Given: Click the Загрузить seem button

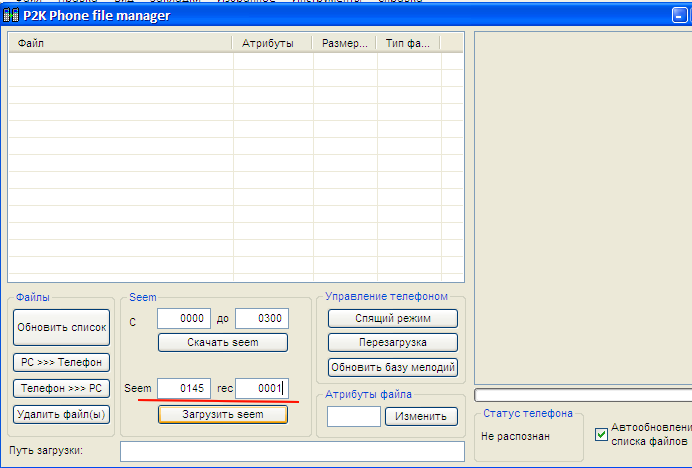Looking at the screenshot, I should coord(223,415).
